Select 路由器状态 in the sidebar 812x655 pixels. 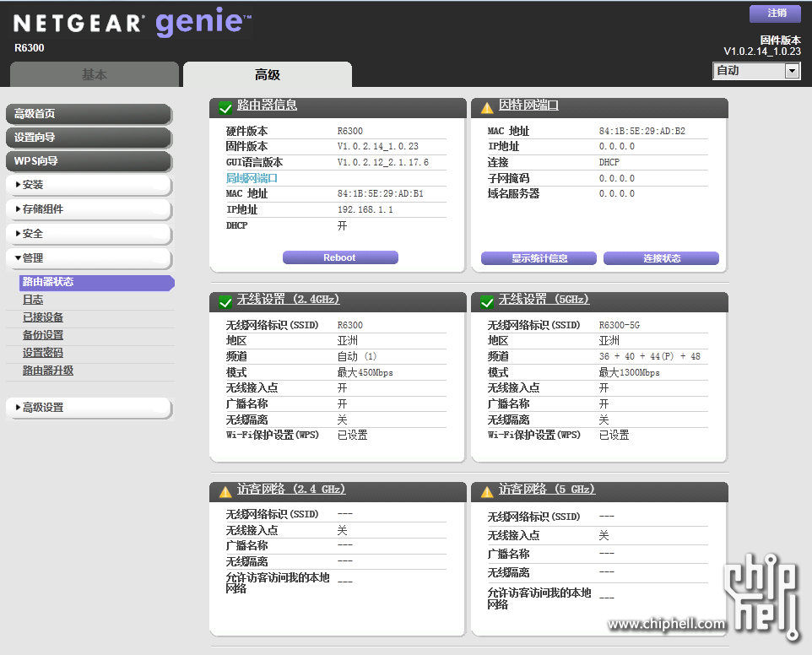[x=97, y=282]
